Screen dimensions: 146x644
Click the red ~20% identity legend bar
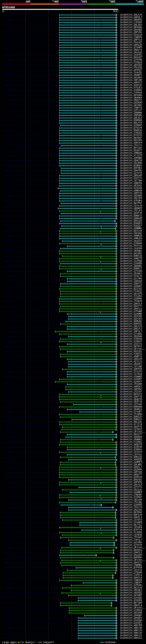[x=16, y=4]
